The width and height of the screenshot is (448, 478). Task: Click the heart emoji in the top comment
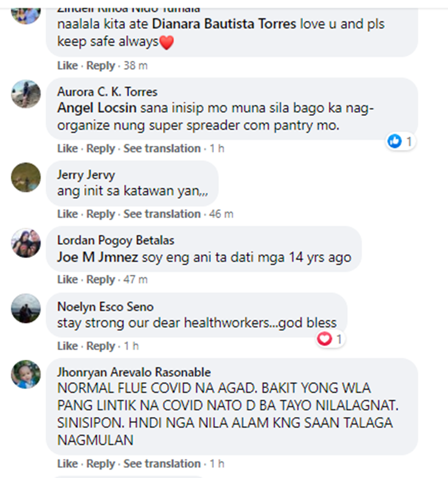[167, 42]
